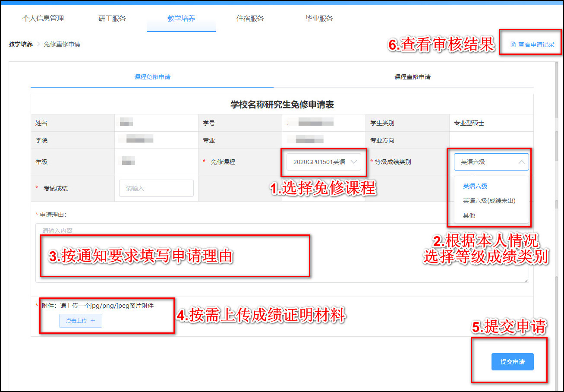Click the 学院 label cell
564x392 pixels.
point(72,140)
